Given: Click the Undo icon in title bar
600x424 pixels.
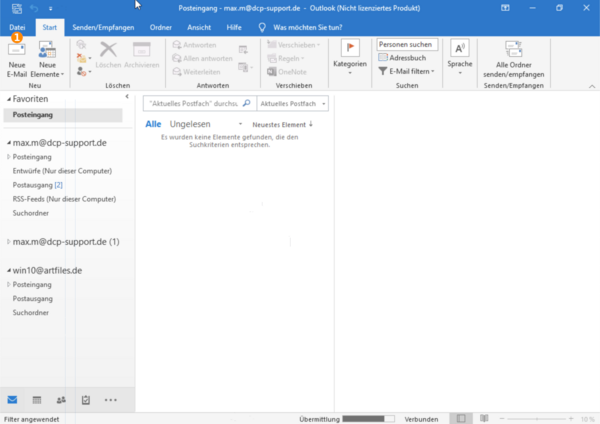Looking at the screenshot, I should click(34, 8).
